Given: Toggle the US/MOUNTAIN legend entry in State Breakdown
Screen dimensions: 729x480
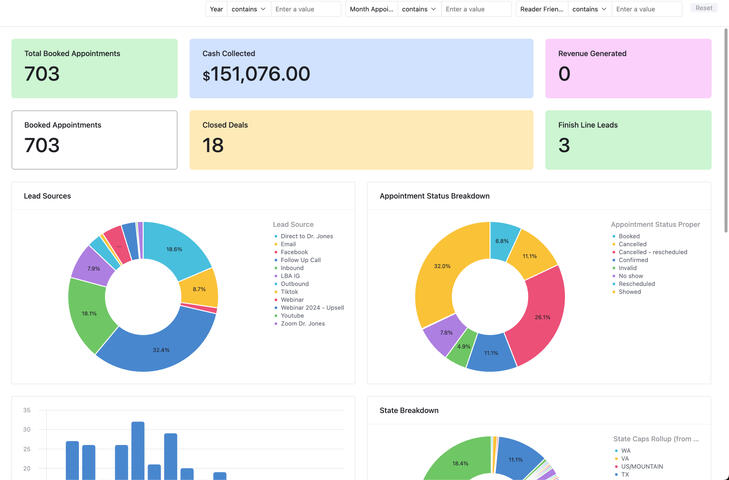Looking at the screenshot, I should [x=641, y=466].
